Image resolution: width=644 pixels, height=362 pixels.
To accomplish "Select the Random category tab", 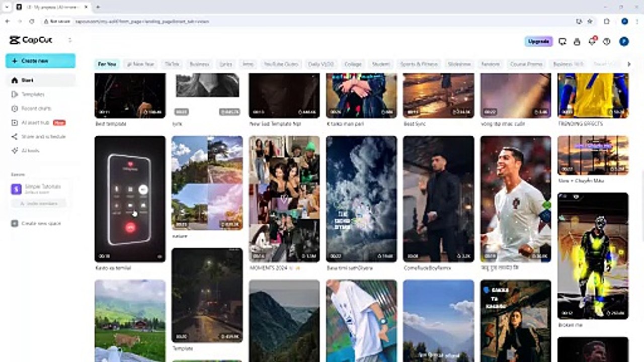I will [491, 64].
